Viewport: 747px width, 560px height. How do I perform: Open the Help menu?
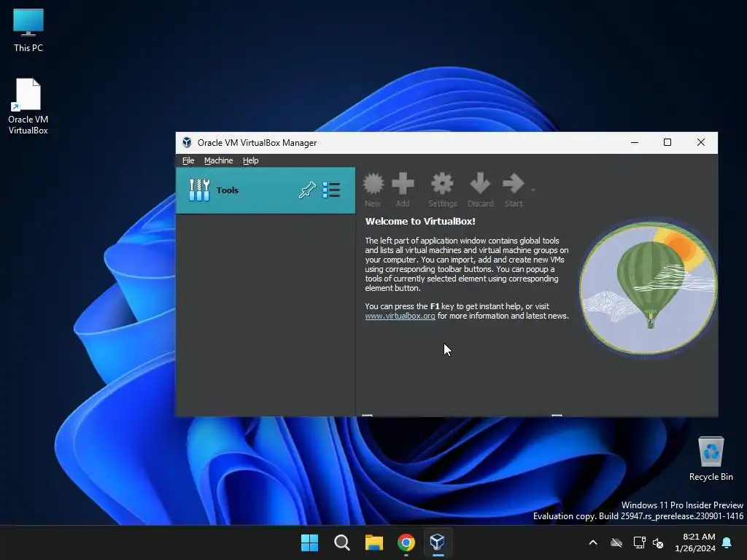(x=251, y=160)
